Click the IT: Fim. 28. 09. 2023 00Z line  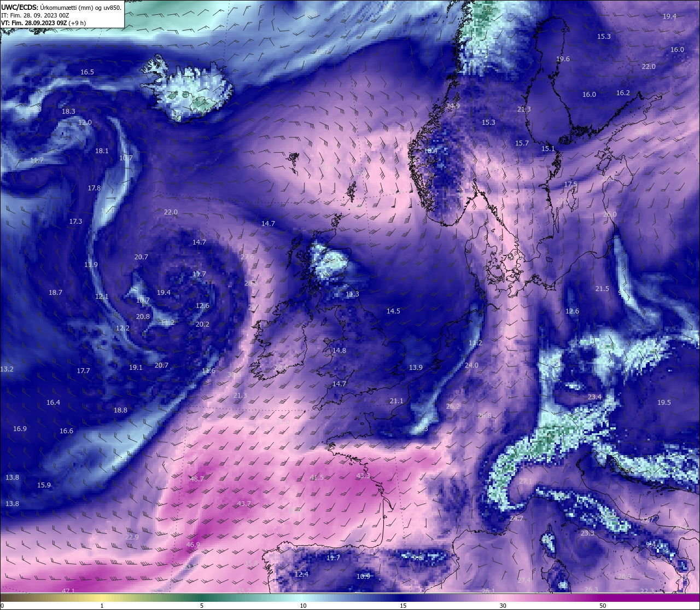pyautogui.click(x=35, y=15)
